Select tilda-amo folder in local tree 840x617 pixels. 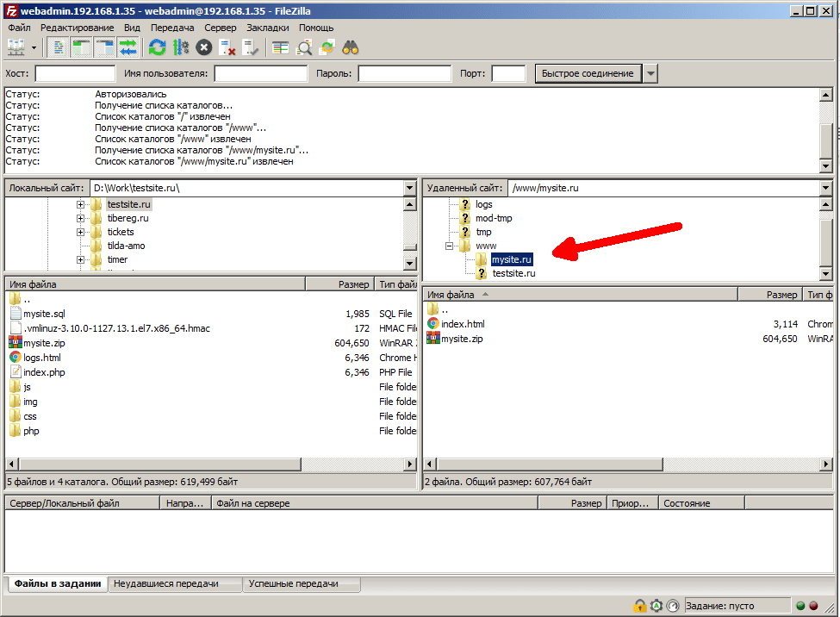click(126, 246)
